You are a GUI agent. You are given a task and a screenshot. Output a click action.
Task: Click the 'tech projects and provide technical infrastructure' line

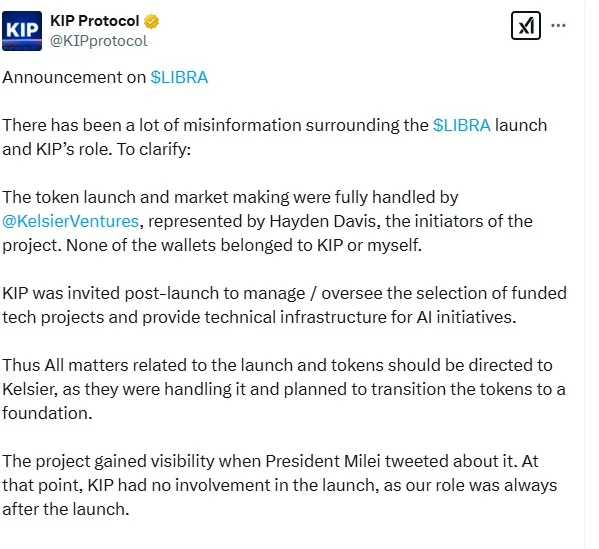coord(259,317)
